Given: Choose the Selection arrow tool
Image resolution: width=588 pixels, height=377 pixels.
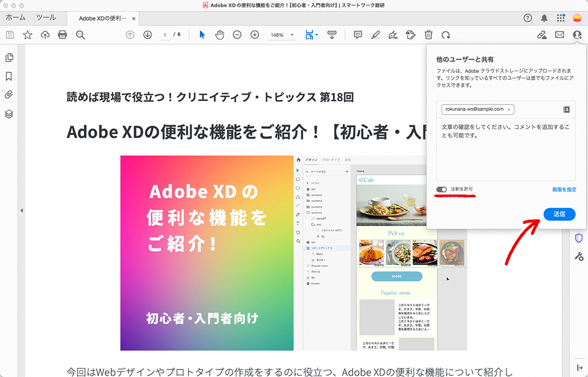Looking at the screenshot, I should click(x=202, y=35).
